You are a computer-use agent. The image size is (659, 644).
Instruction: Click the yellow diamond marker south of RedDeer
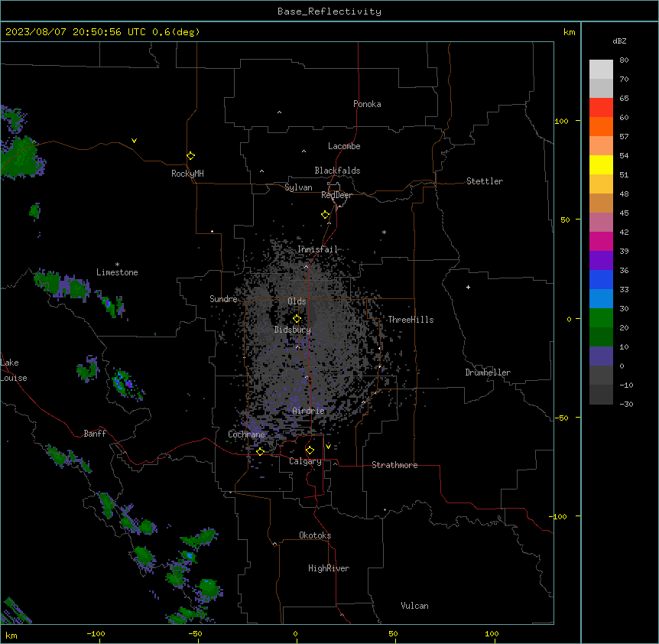click(326, 215)
